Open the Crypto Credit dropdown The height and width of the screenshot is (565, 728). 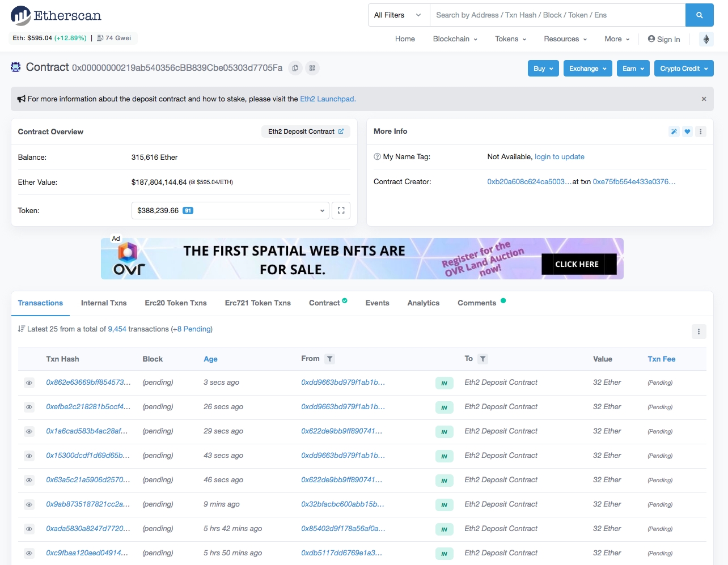point(684,69)
